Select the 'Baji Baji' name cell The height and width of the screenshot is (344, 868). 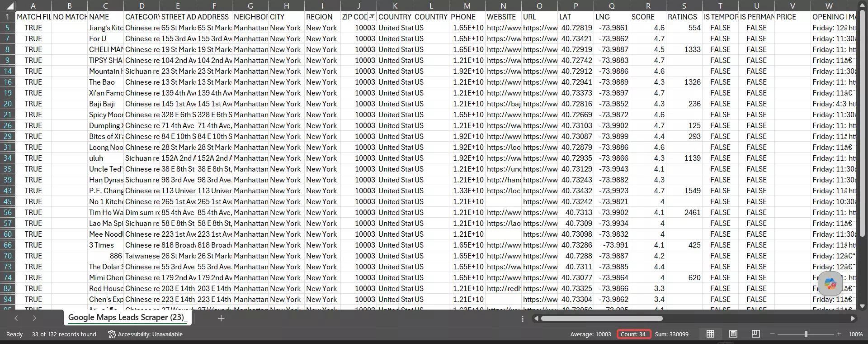tap(105, 104)
